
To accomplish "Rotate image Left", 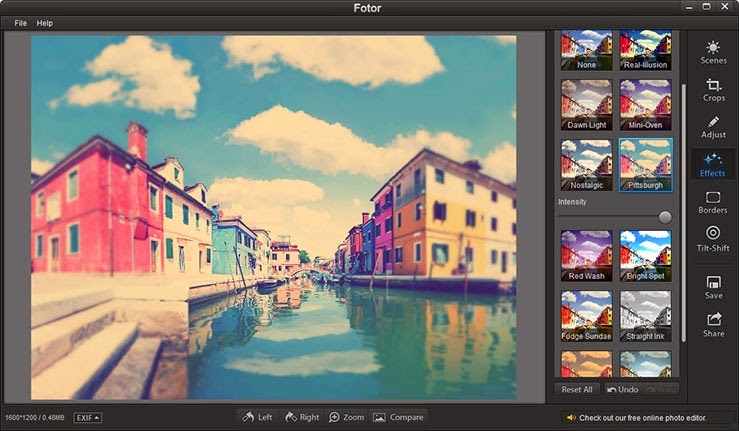I will 257,417.
